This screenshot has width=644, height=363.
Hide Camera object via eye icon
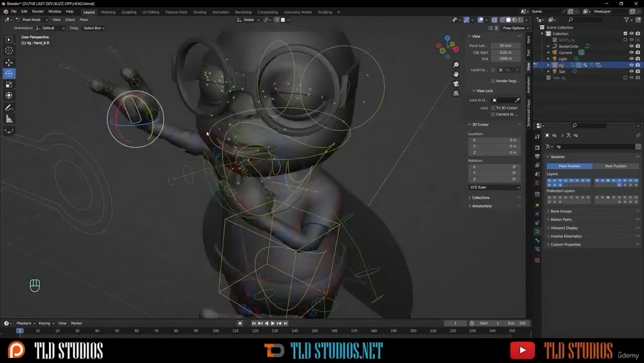click(631, 52)
